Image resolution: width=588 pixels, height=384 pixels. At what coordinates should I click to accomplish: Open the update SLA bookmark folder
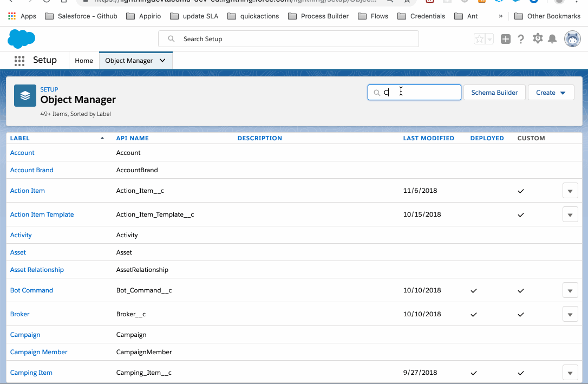(x=194, y=16)
